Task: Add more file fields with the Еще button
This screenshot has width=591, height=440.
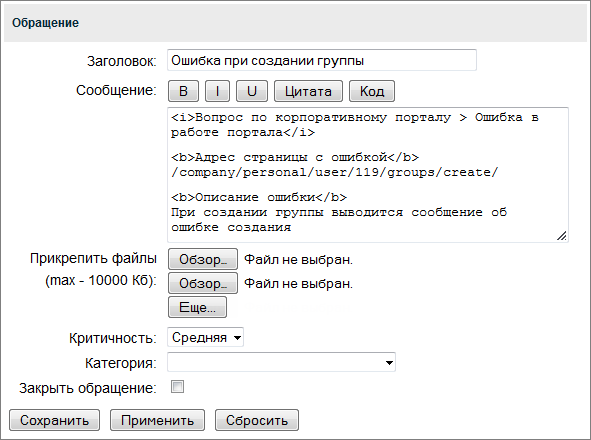Action: pos(197,307)
